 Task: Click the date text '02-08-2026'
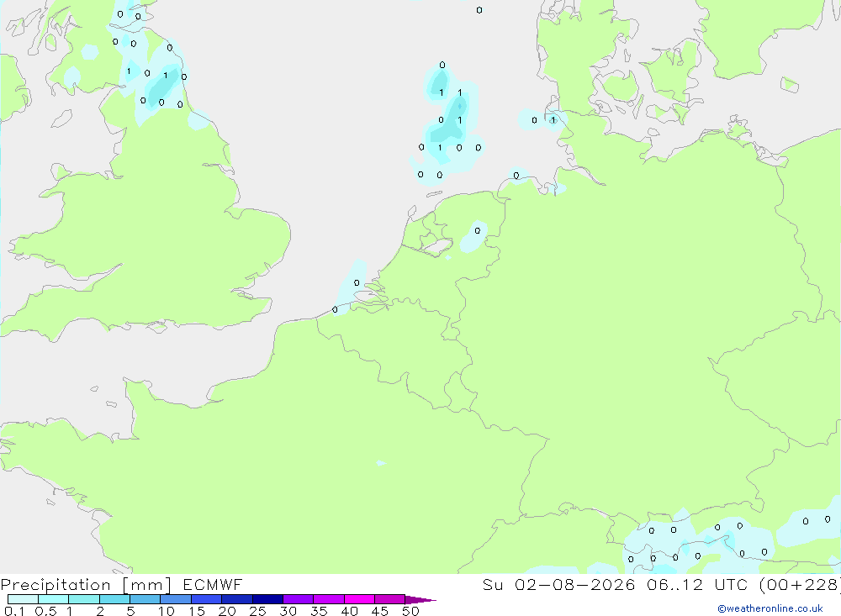(x=575, y=584)
